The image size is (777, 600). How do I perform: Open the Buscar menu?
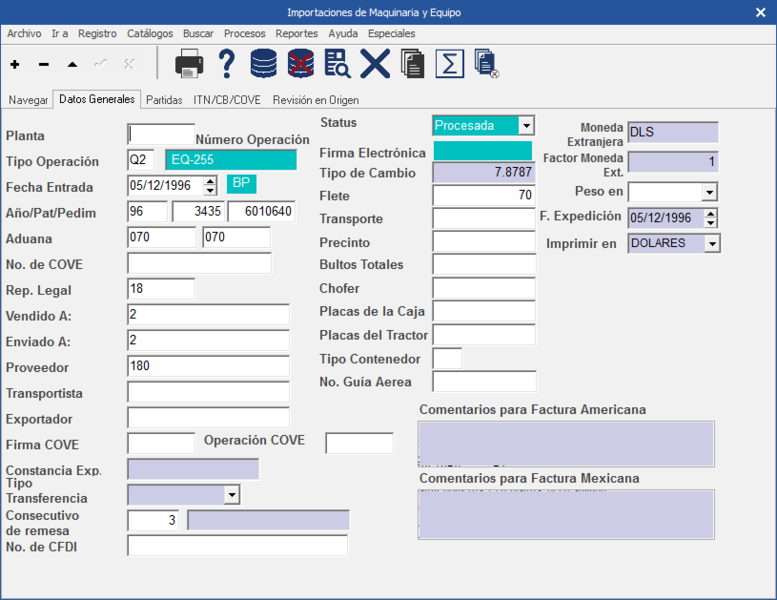(x=198, y=34)
